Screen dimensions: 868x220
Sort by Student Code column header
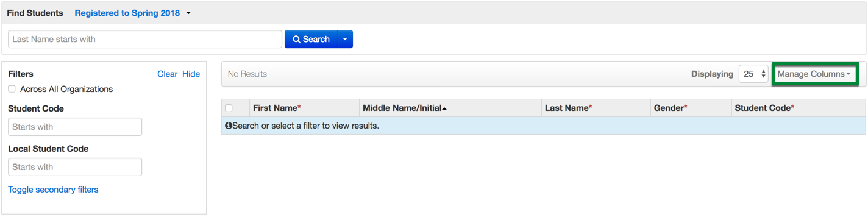click(x=764, y=108)
